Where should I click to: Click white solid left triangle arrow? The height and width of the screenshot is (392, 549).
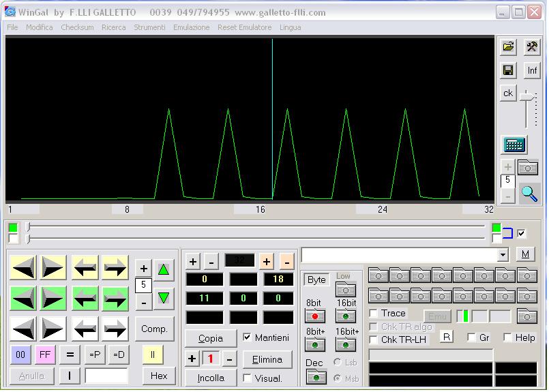(x=23, y=329)
